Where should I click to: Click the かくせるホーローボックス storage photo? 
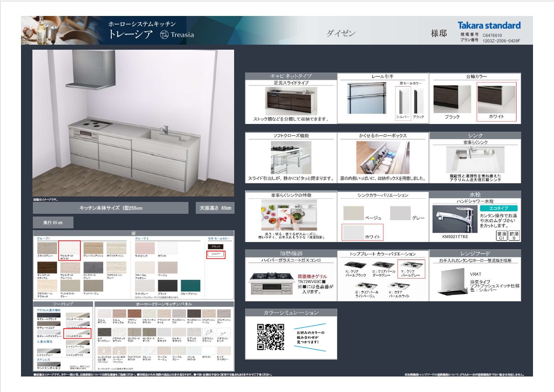pos(382,158)
